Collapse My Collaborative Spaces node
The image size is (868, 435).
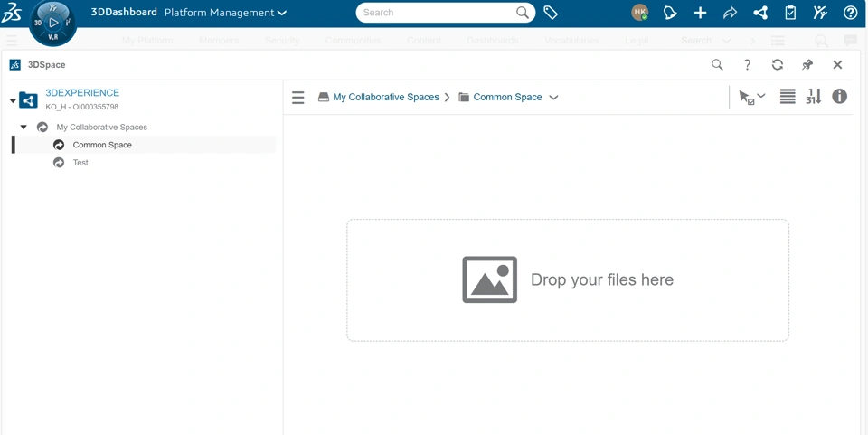[x=24, y=128]
